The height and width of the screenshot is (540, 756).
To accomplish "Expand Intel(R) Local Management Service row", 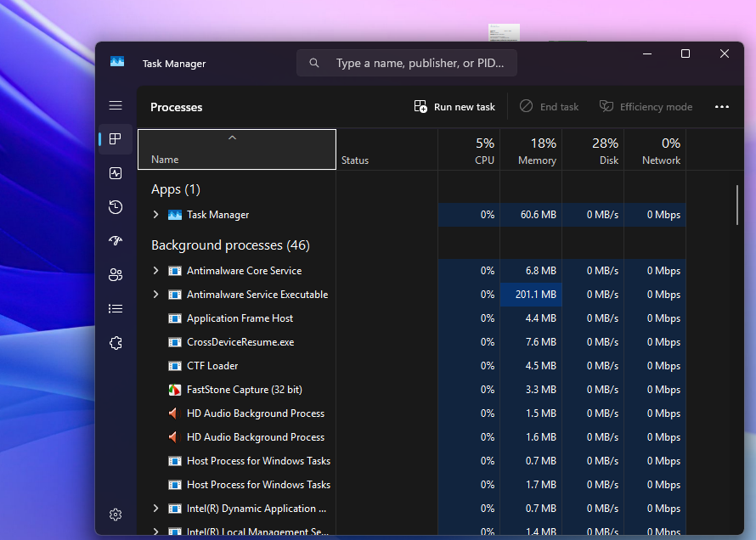I will tap(155, 532).
